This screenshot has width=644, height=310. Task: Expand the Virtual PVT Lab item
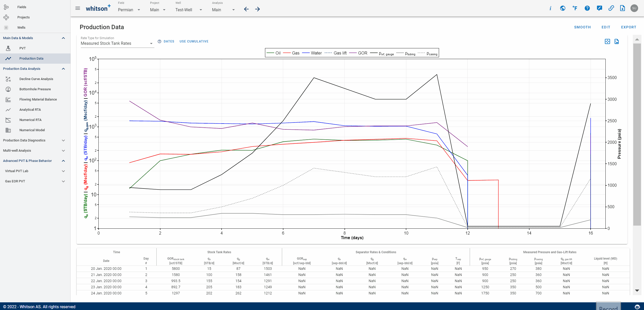(x=63, y=171)
